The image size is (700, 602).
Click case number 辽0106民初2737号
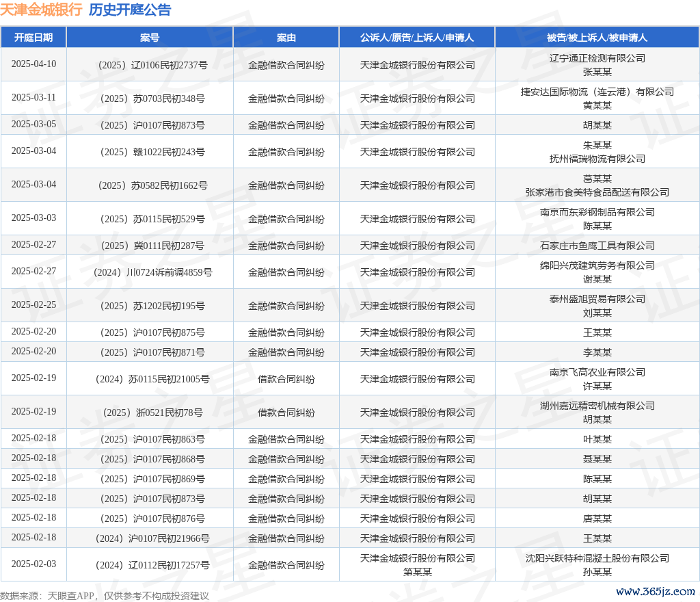[152, 65]
